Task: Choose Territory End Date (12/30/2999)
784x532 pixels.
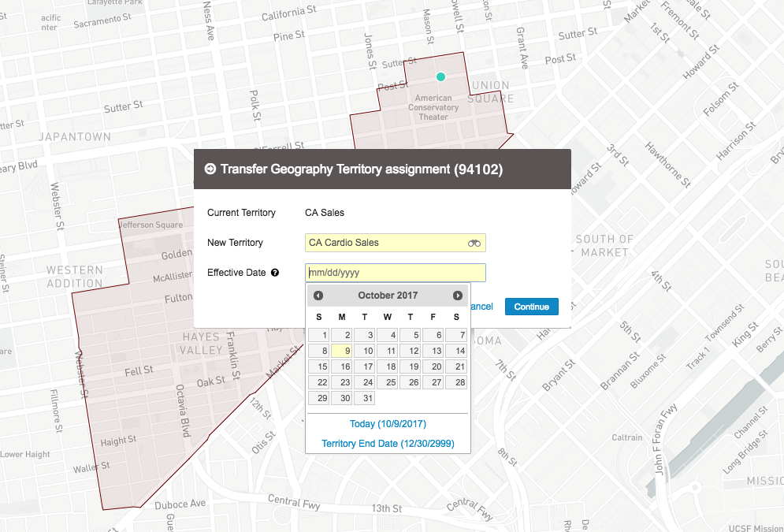Action: click(x=388, y=444)
